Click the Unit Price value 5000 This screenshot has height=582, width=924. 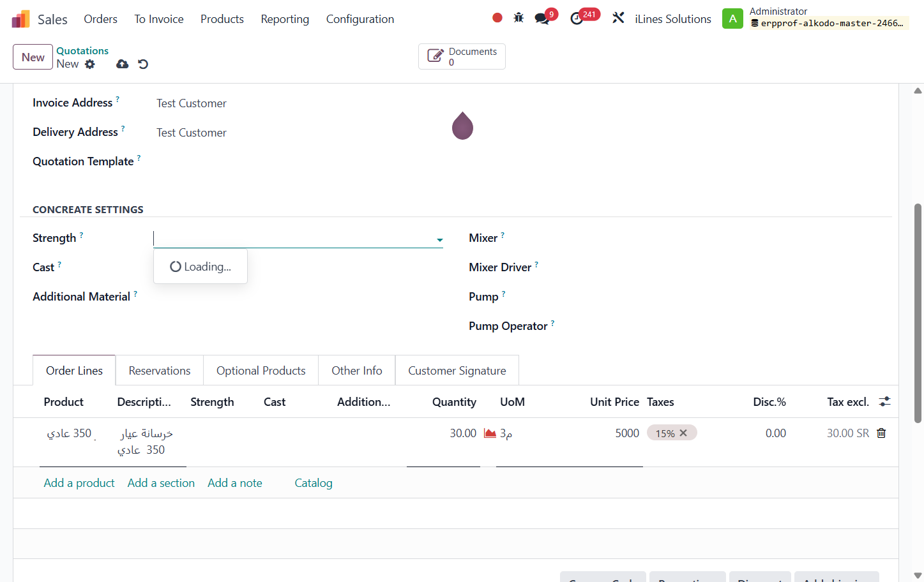pyautogui.click(x=627, y=433)
